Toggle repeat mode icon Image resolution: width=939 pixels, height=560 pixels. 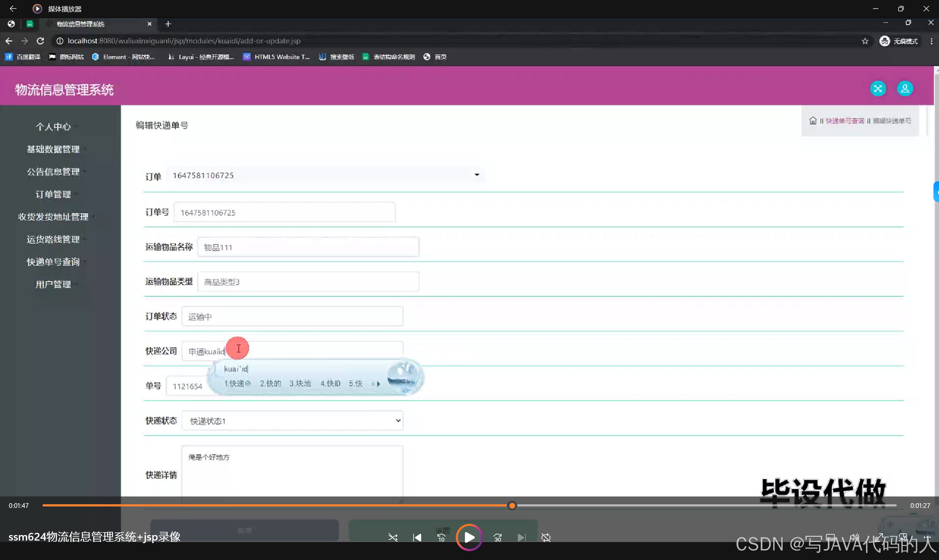click(x=546, y=537)
